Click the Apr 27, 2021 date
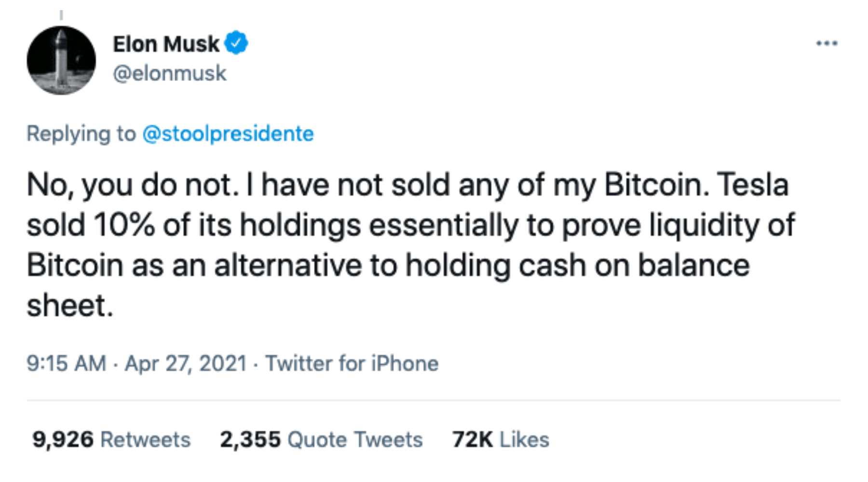The height and width of the screenshot is (482, 868). (x=186, y=363)
